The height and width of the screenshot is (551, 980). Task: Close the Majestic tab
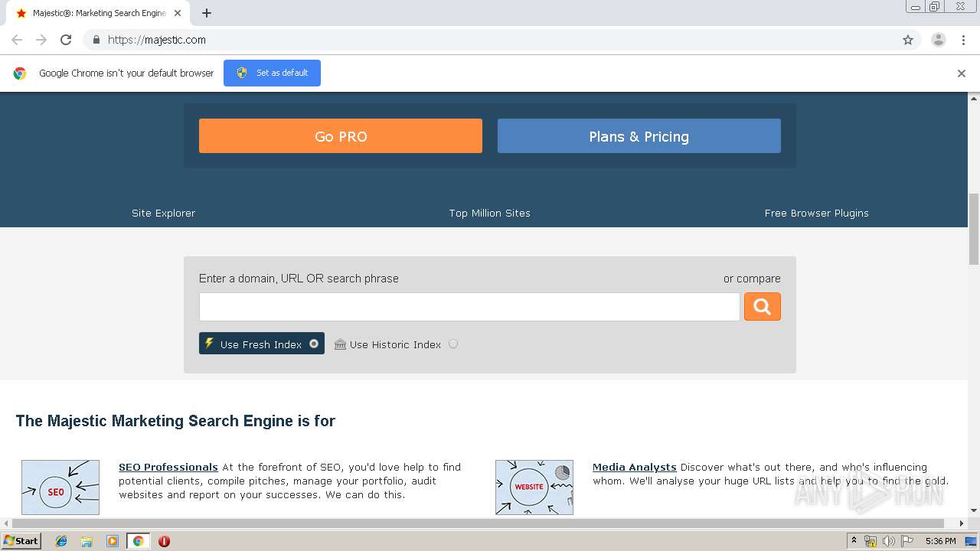tap(178, 13)
